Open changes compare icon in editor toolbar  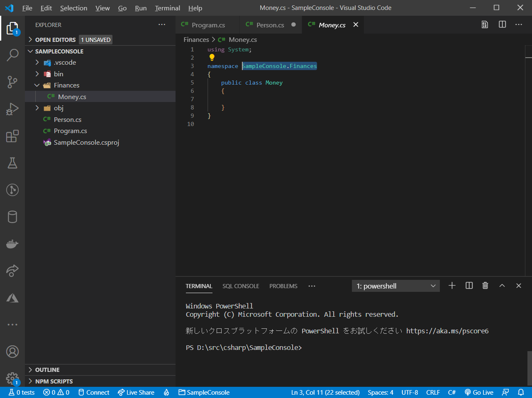coord(485,24)
